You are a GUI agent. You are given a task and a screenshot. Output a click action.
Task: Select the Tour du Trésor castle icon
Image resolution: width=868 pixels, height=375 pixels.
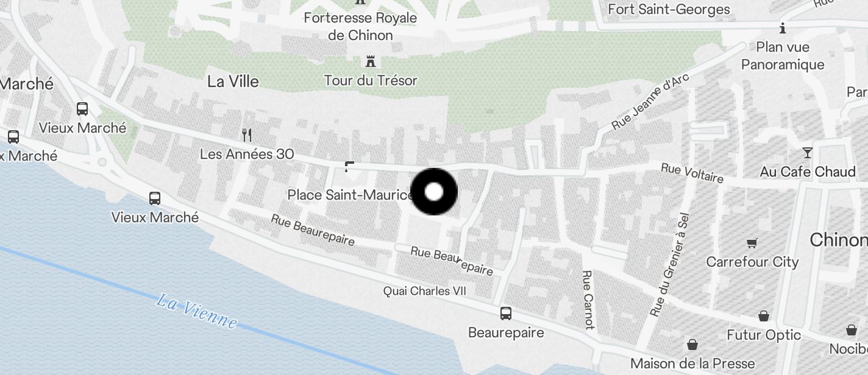pyautogui.click(x=370, y=61)
